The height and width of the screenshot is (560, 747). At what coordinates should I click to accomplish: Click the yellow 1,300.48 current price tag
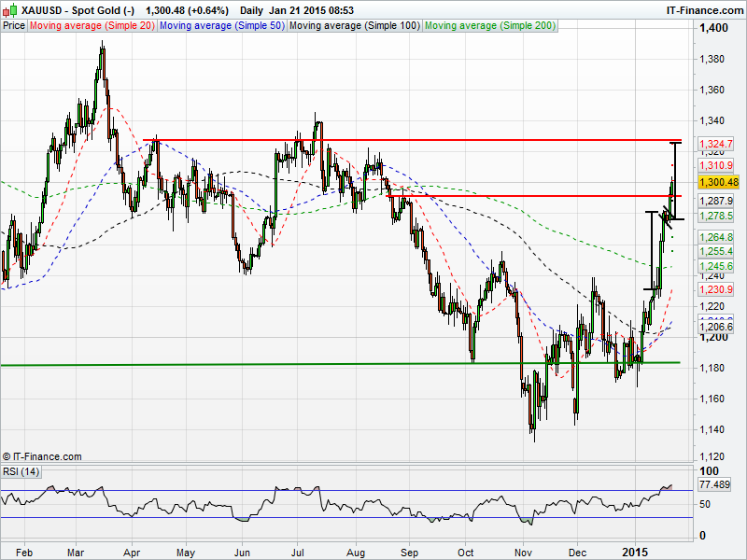pos(719,182)
